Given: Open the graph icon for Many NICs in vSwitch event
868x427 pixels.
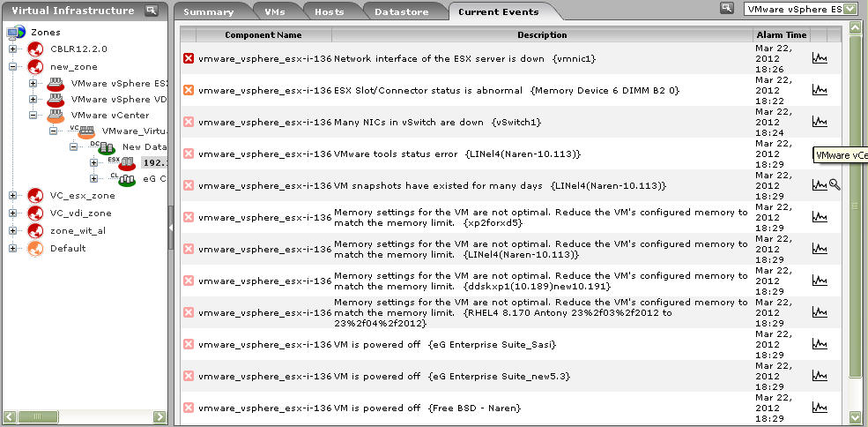Looking at the screenshot, I should click(x=820, y=122).
